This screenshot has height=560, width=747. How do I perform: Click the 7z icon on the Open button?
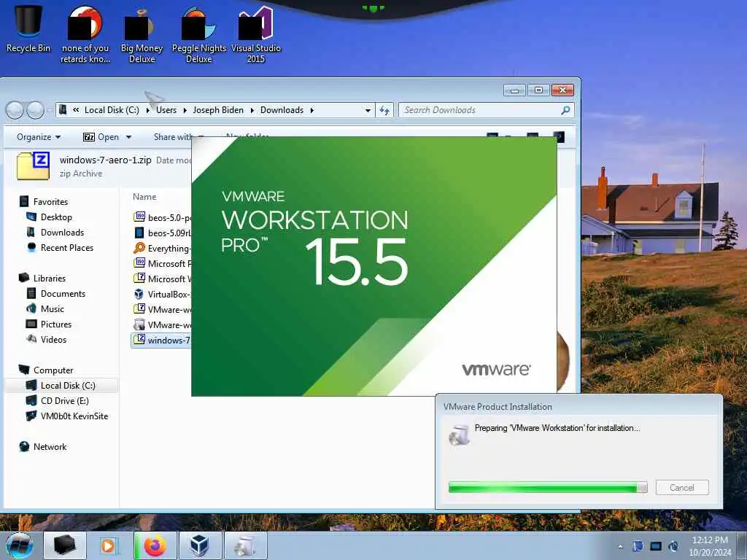pyautogui.click(x=88, y=137)
